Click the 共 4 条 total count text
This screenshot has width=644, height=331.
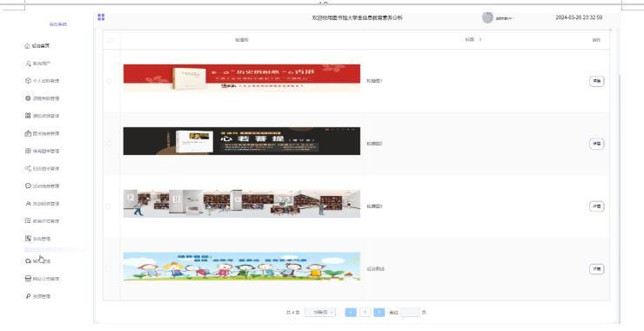click(x=292, y=313)
